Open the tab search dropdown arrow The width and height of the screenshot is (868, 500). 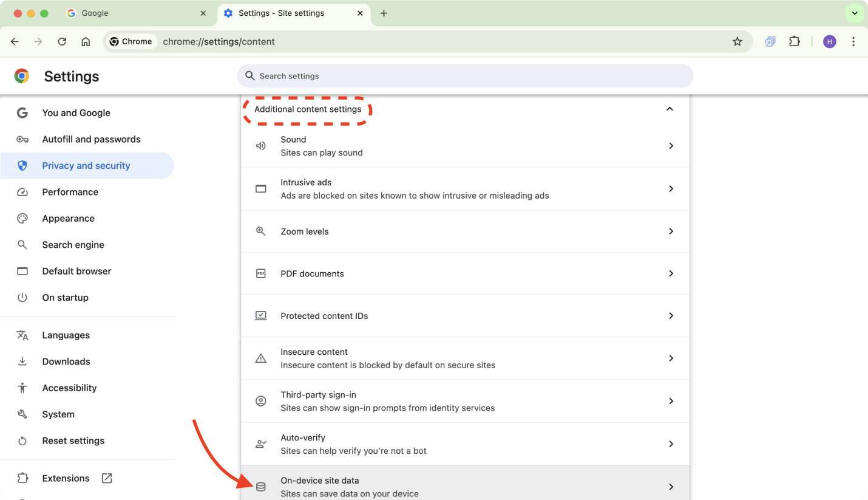point(854,13)
